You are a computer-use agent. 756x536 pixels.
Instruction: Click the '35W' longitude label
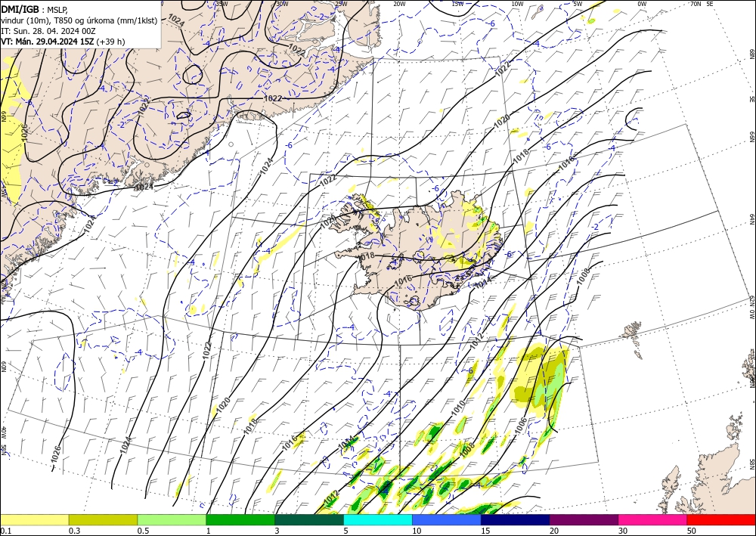point(222,3)
